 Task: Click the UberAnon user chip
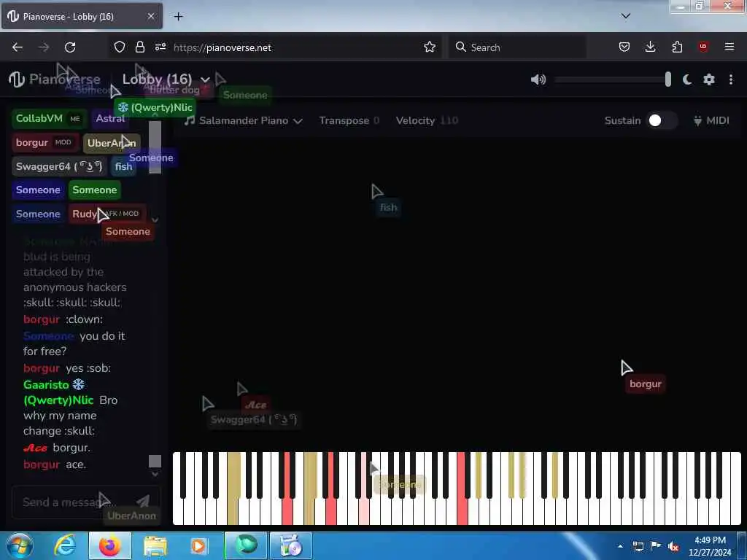click(112, 143)
